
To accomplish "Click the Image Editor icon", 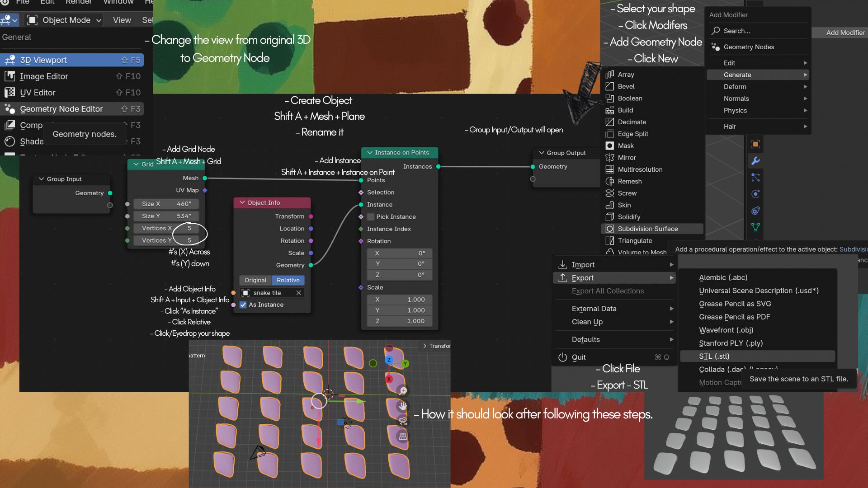I will point(9,76).
